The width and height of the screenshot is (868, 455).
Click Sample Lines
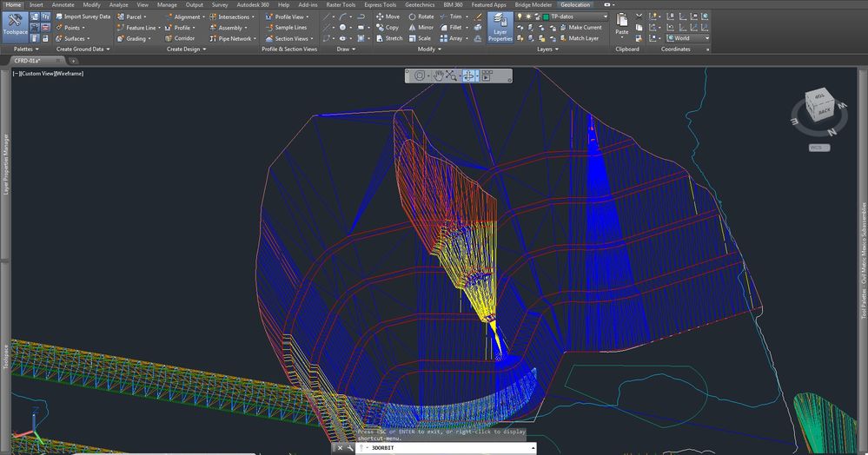(x=286, y=28)
